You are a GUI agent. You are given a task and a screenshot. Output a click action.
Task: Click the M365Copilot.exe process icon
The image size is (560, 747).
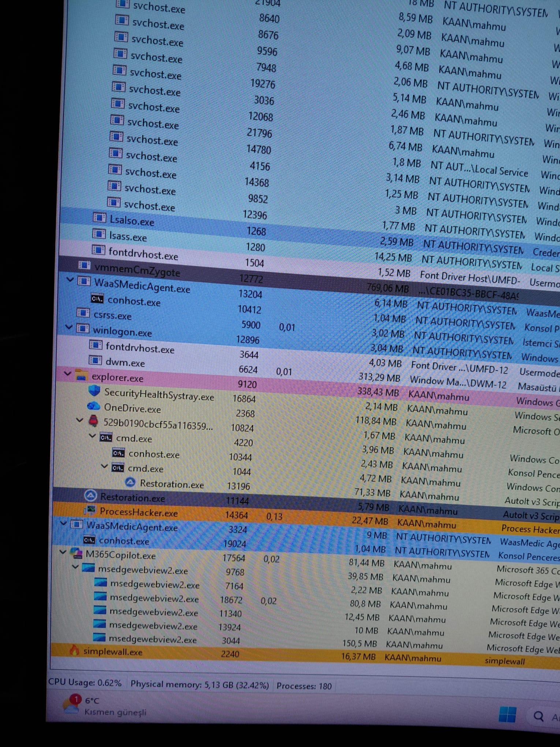[x=76, y=553]
